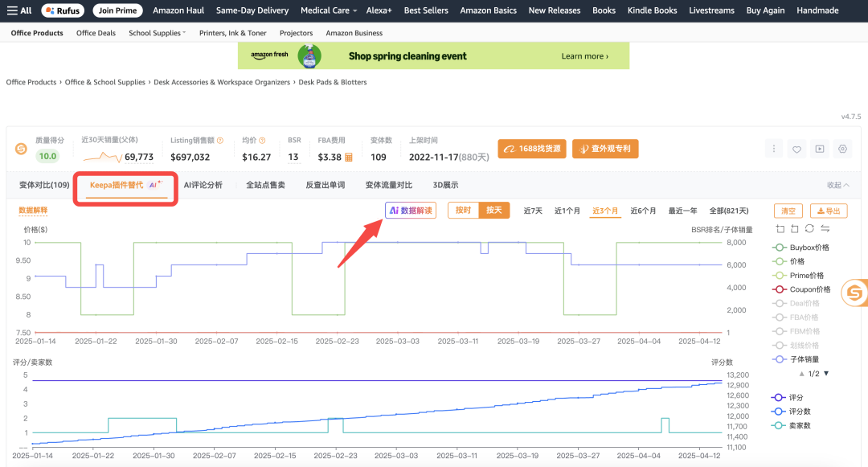The width and height of the screenshot is (868, 467).
Task: Open the 变体流量对比 tab
Action: 388,185
